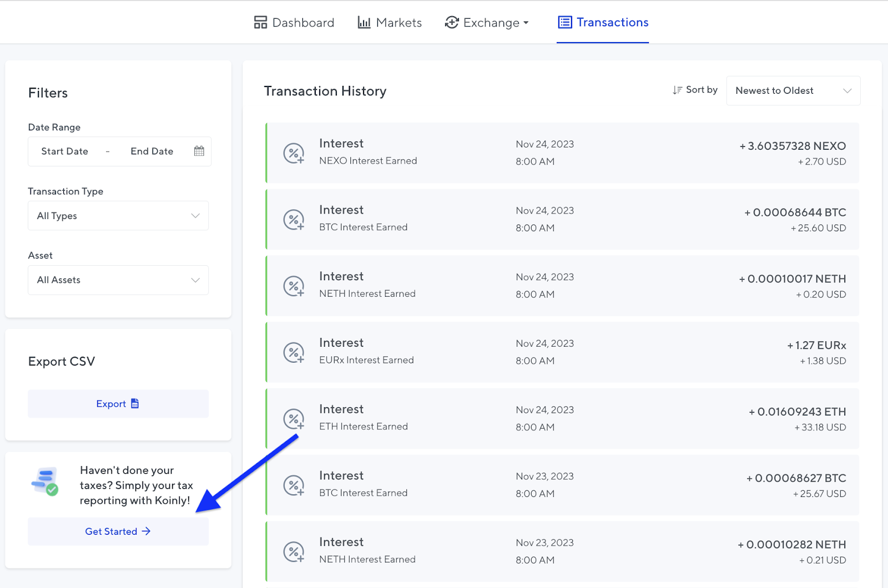Select the ETH Interest Earned transaction row
The height and width of the screenshot is (588, 888).
click(555, 418)
